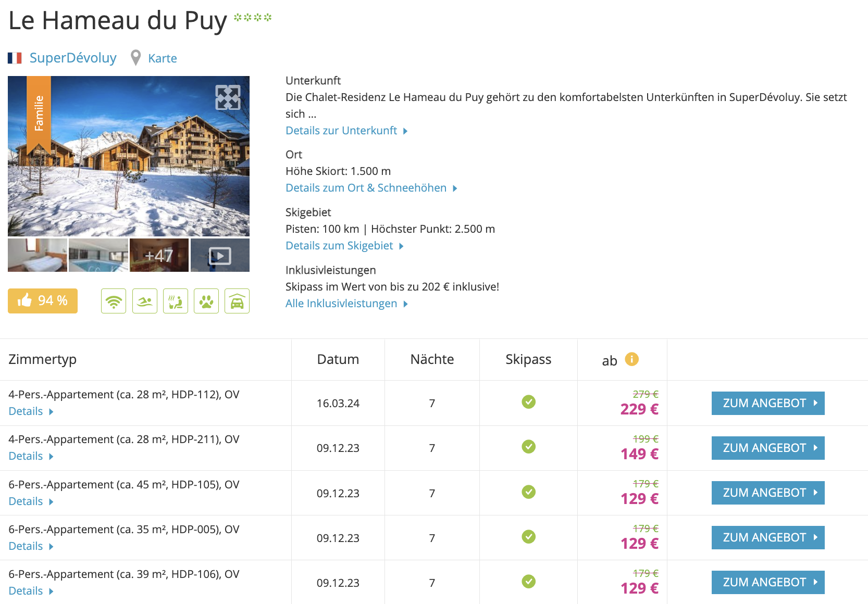Open Details zum Ort & Schneehöhen link

coord(371,188)
